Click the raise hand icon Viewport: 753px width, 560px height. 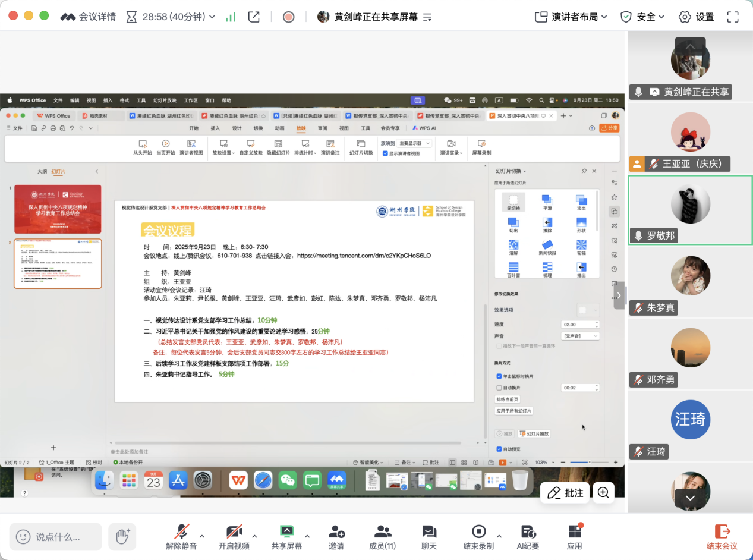coord(122,536)
